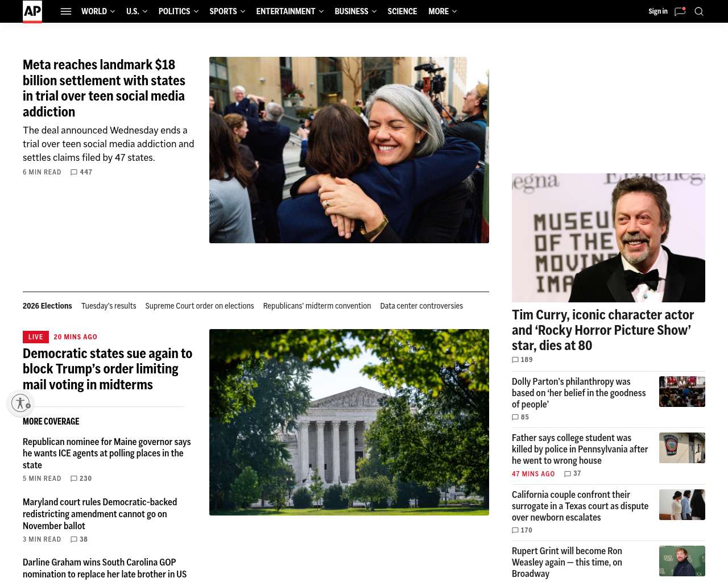The image size is (728, 582).
Task: Open Dolly Parton's philanthropy article
Action: [579, 393]
